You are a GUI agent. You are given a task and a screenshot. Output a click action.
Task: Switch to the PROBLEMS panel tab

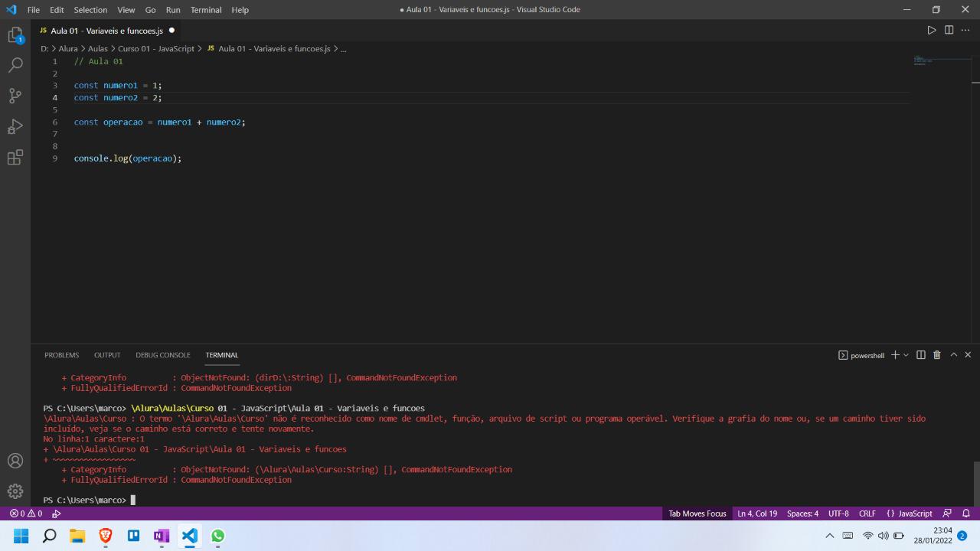click(x=61, y=355)
